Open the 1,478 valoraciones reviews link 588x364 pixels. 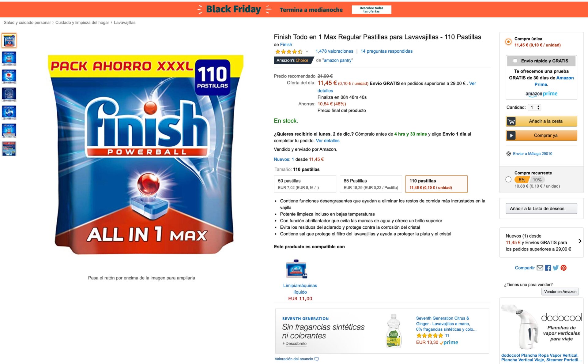[x=334, y=51]
